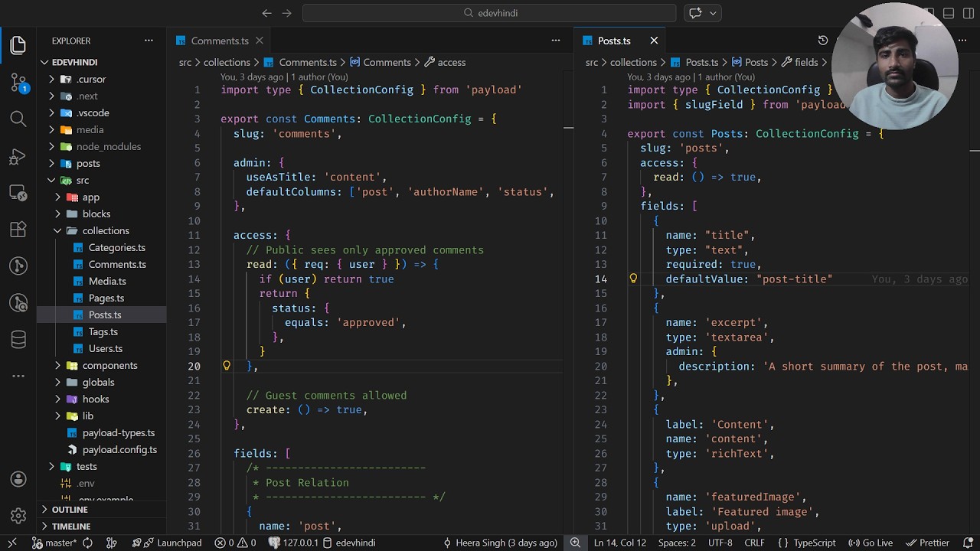Image resolution: width=980 pixels, height=551 pixels.
Task: Show additional views ellipsis in activity bar
Action: point(18,377)
